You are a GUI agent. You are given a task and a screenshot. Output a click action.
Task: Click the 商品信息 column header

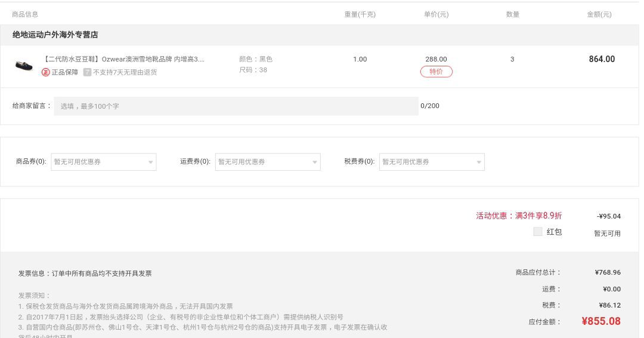pyautogui.click(x=25, y=14)
